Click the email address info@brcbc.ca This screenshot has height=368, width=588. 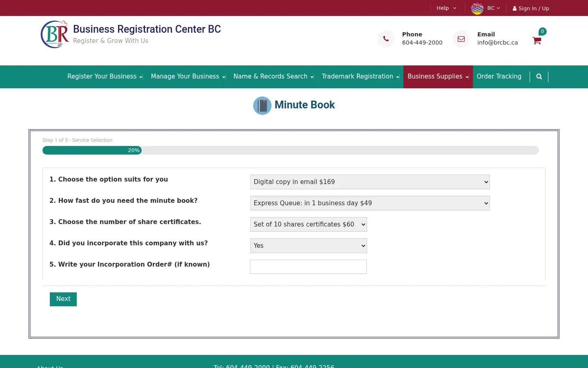point(497,43)
